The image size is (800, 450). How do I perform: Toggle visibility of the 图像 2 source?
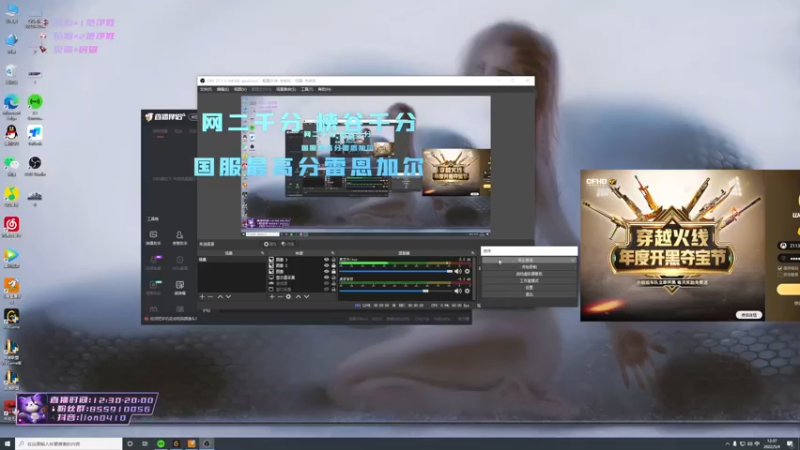pyautogui.click(x=327, y=265)
